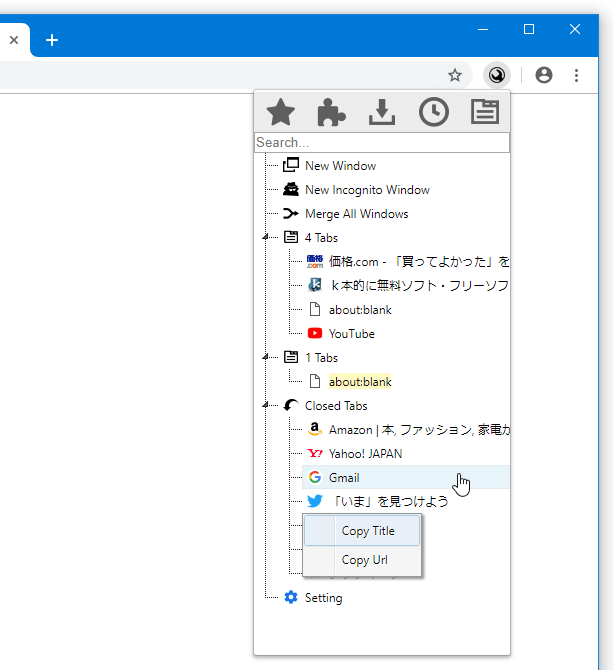Switch to about:blank under 4 Tabs
Image resolution: width=614 pixels, height=670 pixels.
pos(360,309)
